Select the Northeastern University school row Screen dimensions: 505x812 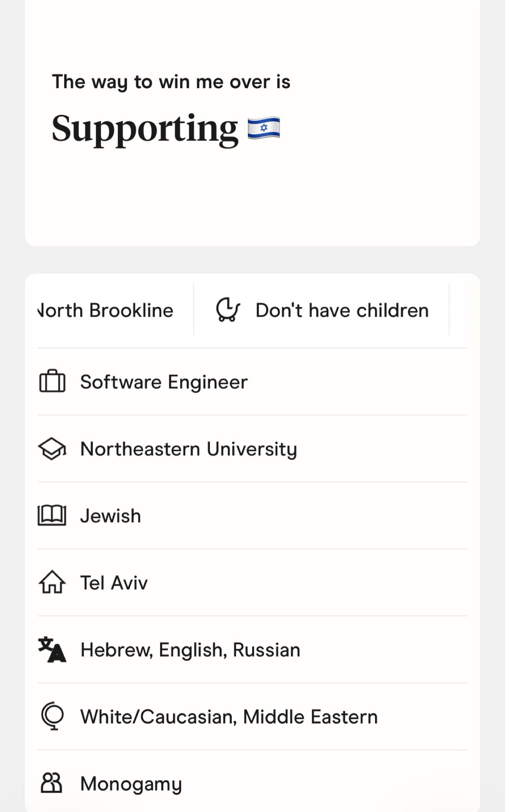(252, 448)
